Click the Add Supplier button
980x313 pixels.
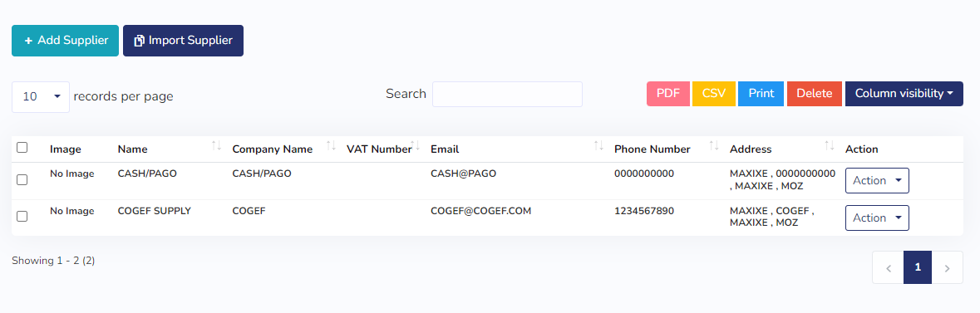point(65,41)
